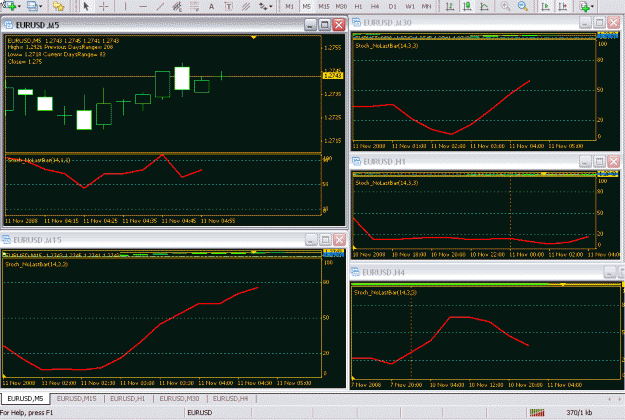Click the EURUSD status bar entry
Viewport: 625px width, 420px height.
coord(200,412)
